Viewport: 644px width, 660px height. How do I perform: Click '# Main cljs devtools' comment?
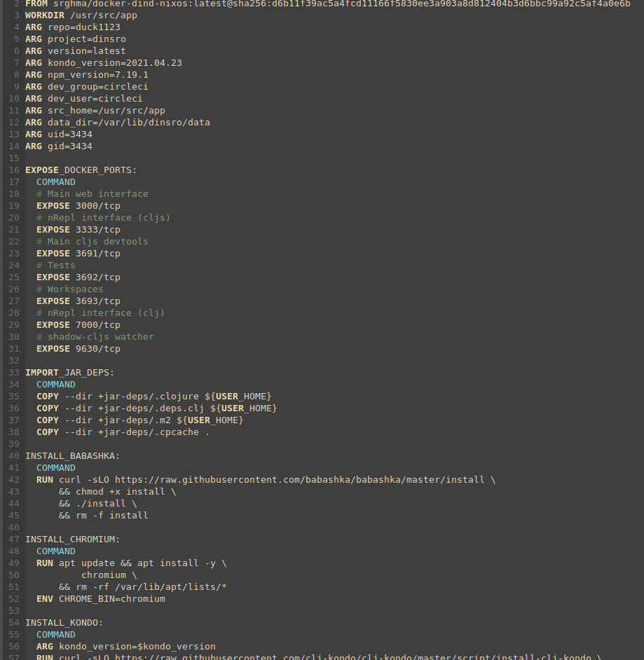coord(93,242)
